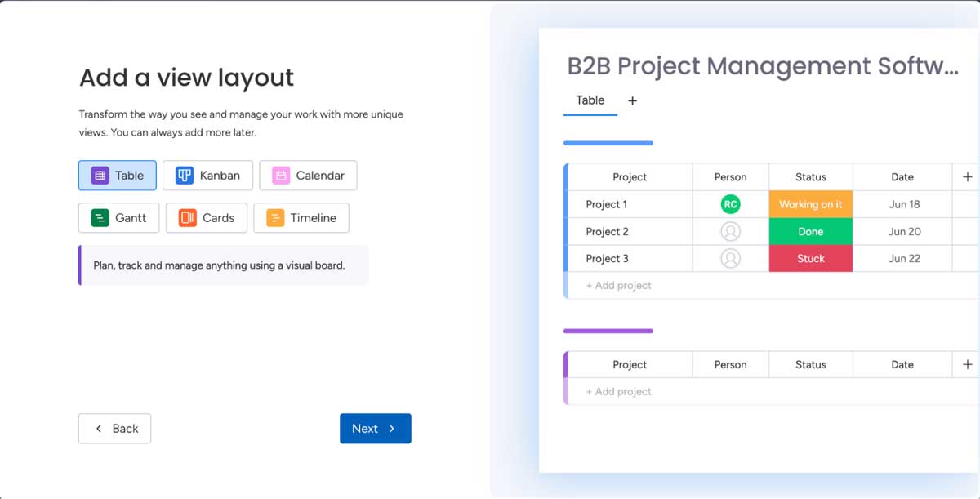Click empty person icon for Project 2
The height and width of the screenshot is (499, 980).
point(730,232)
